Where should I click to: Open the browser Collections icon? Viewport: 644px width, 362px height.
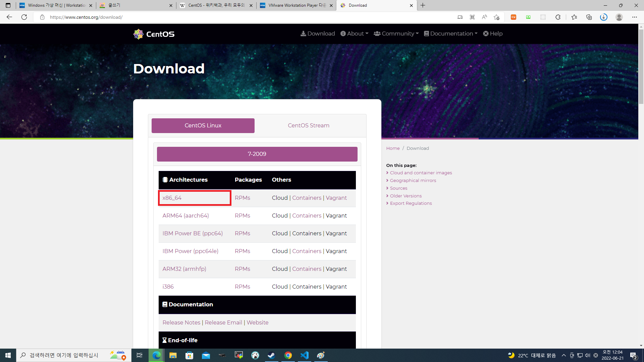(x=589, y=17)
